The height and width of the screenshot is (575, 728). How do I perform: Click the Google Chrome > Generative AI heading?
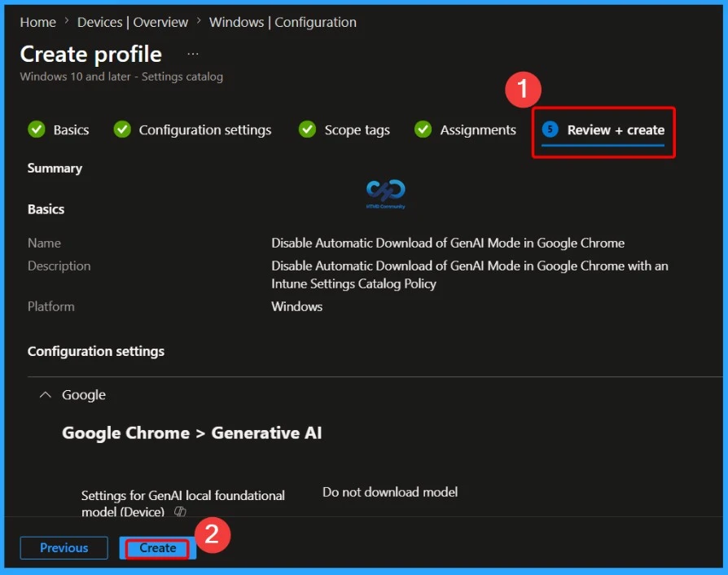coord(191,432)
